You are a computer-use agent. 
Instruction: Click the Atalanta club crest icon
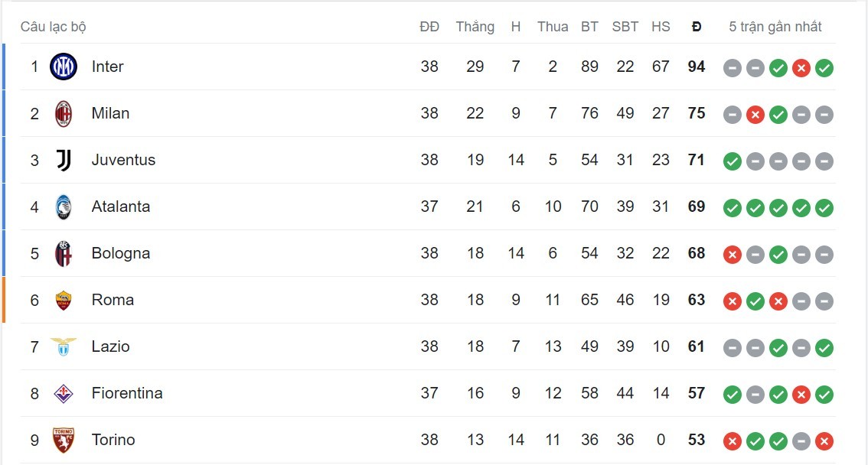[64, 207]
